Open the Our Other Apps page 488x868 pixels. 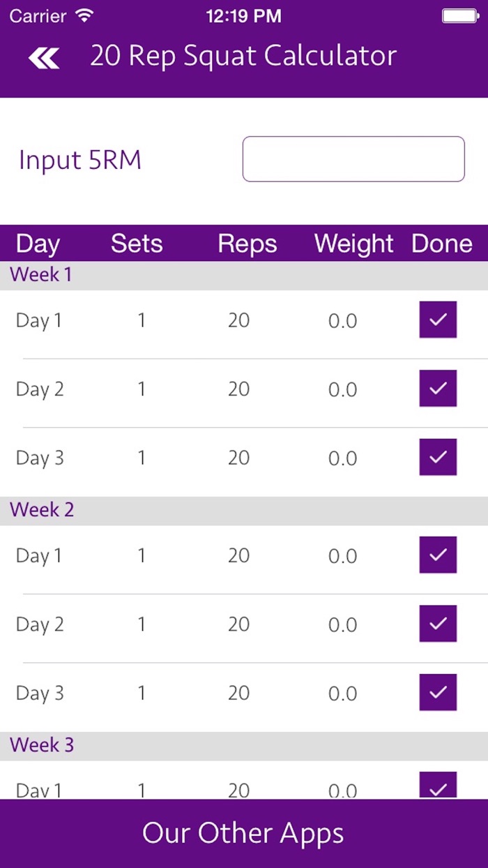point(244,832)
